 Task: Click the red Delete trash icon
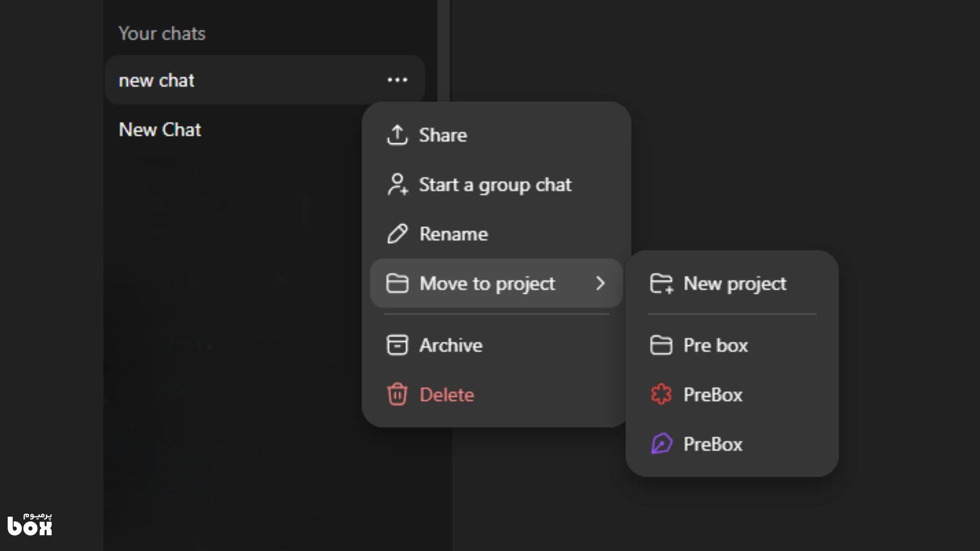[x=397, y=394]
